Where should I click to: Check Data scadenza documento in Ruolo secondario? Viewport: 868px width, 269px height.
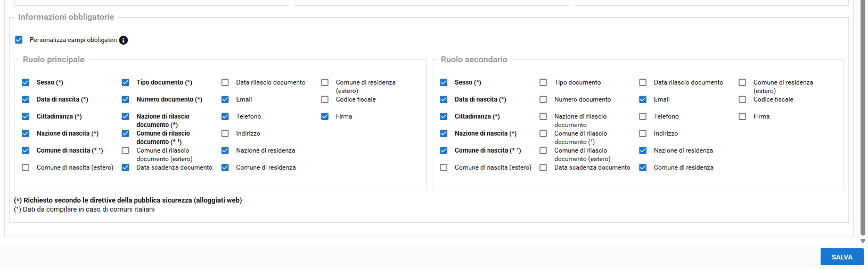tap(543, 167)
